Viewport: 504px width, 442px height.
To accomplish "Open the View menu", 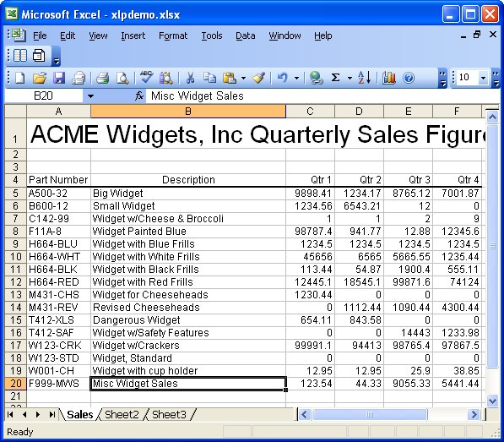I will click(x=98, y=35).
